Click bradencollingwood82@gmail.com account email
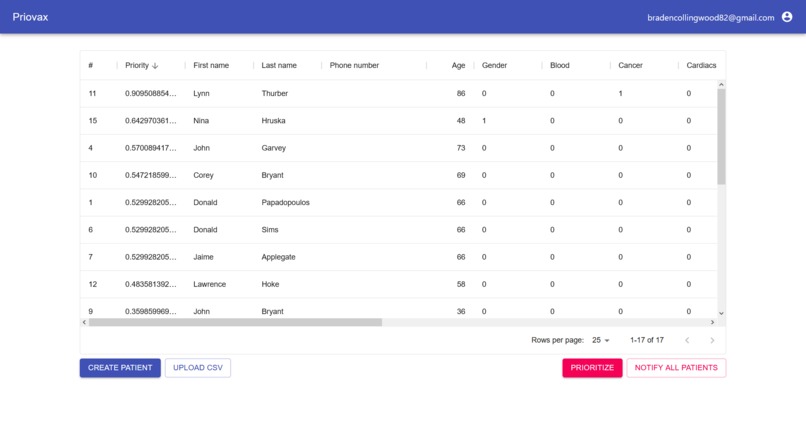 [x=710, y=17]
